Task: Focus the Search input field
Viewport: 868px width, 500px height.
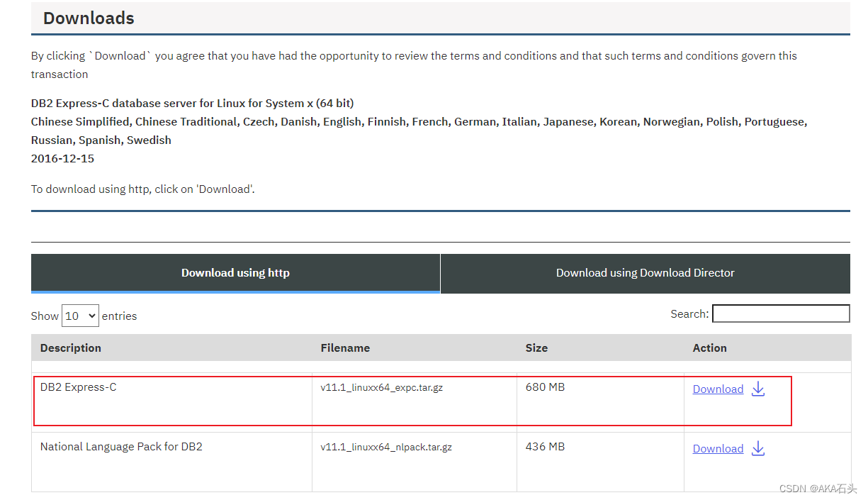Action: [781, 313]
